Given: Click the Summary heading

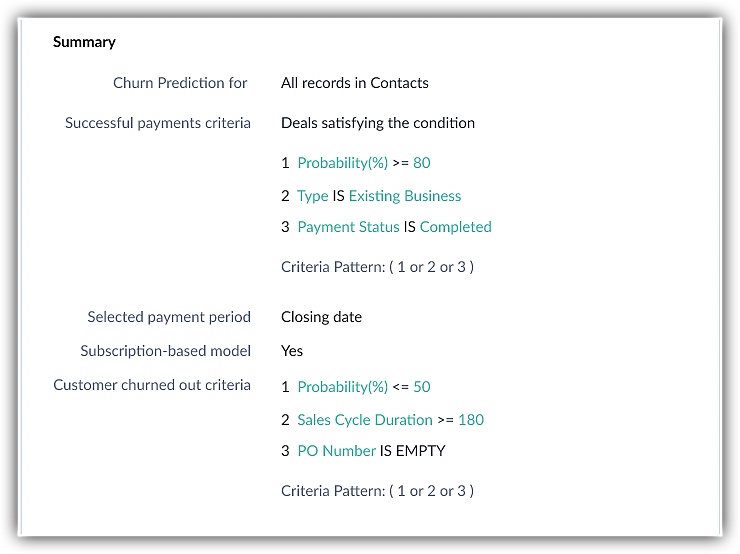Looking at the screenshot, I should (84, 42).
